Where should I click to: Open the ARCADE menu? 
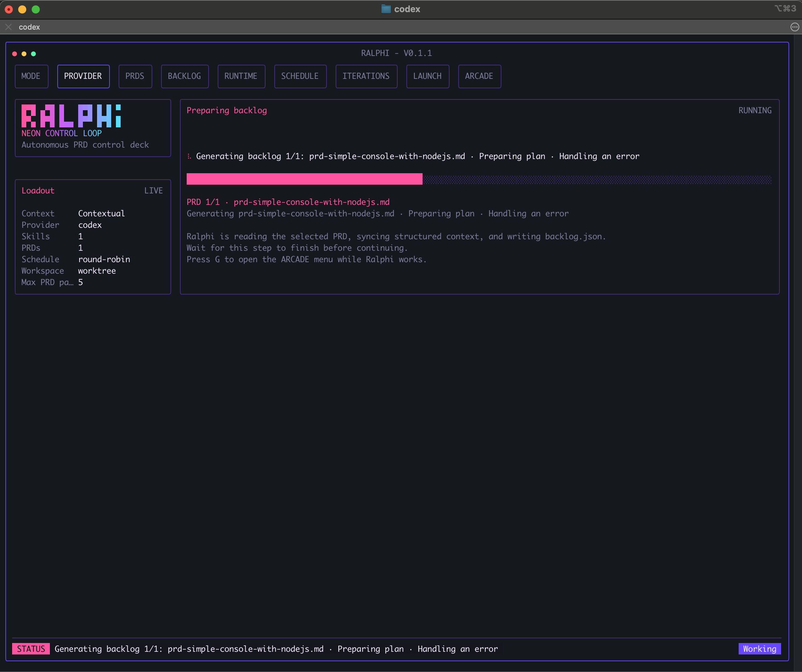tap(479, 76)
